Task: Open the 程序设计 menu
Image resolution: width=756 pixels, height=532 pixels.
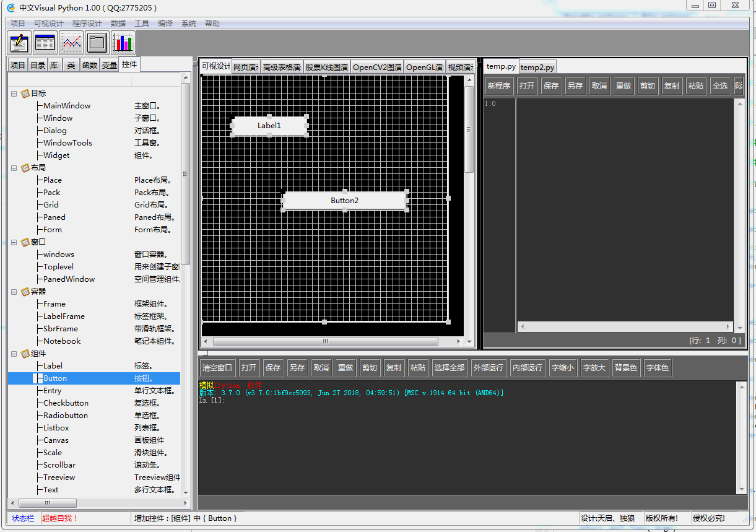Action: [x=87, y=24]
